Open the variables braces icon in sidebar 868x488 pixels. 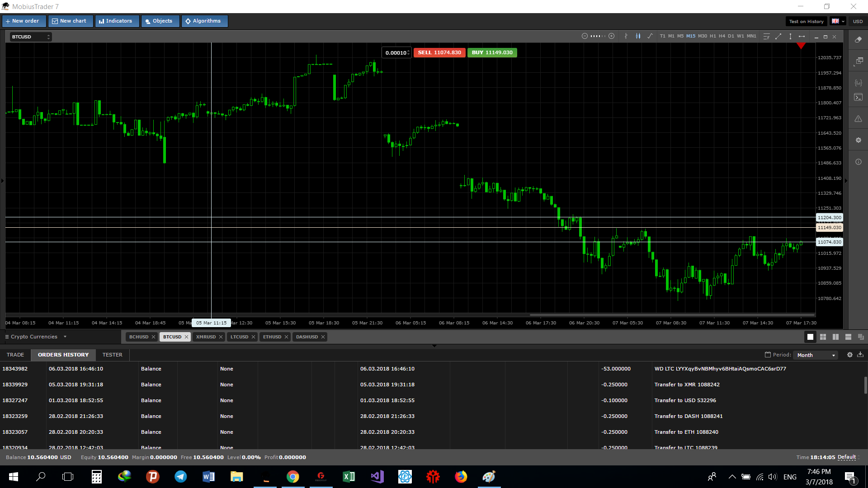pos(858,83)
